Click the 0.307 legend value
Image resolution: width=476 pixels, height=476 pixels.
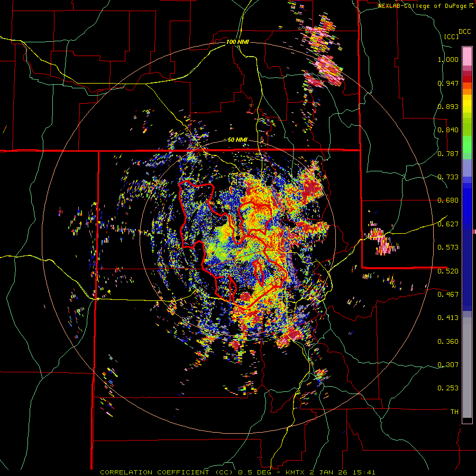(448, 365)
